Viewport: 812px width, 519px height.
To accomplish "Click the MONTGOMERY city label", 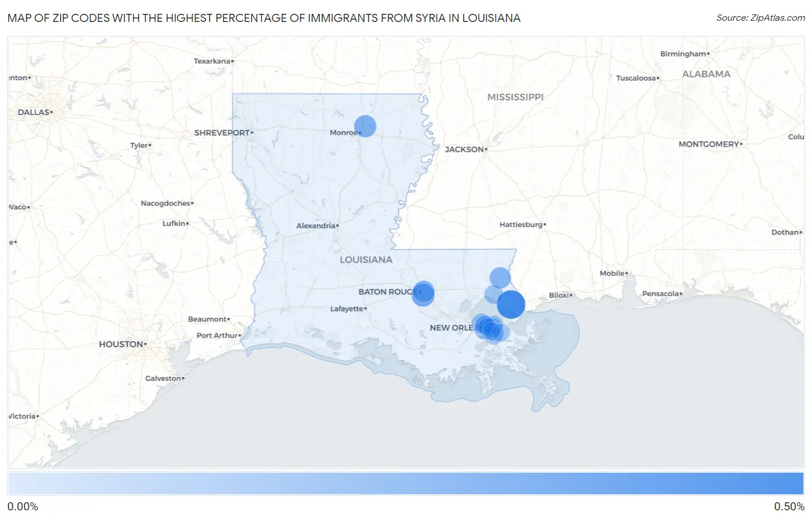I will click(709, 144).
